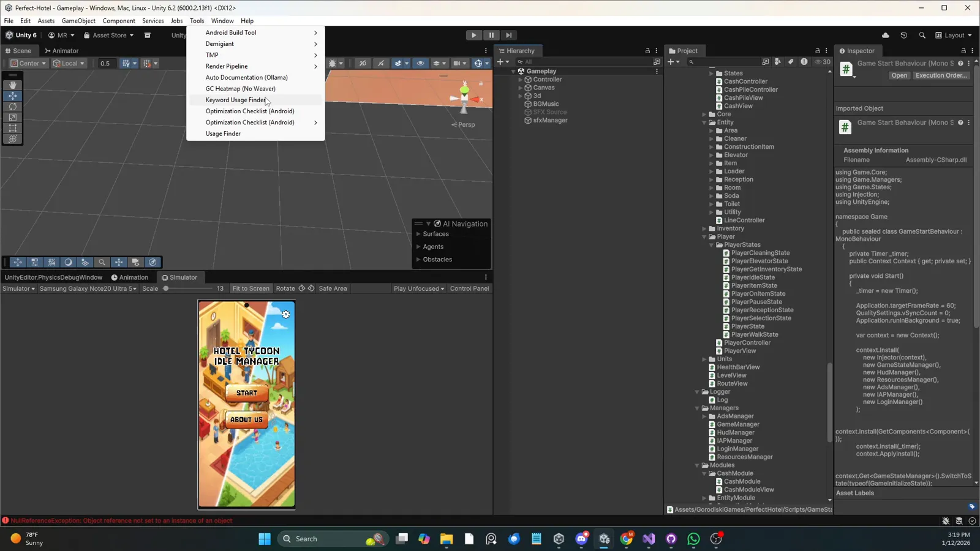Open the Window menu
Viewport: 980px width, 551px height.
coord(222,21)
